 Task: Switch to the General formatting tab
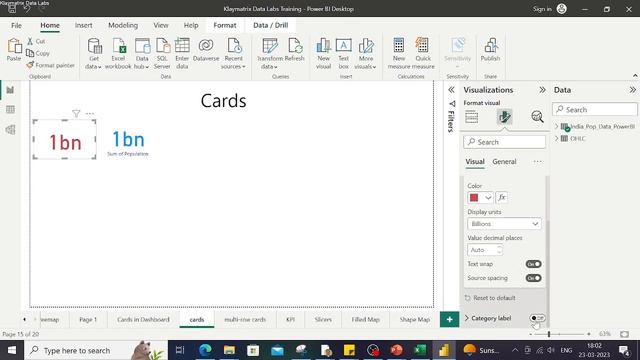504,162
